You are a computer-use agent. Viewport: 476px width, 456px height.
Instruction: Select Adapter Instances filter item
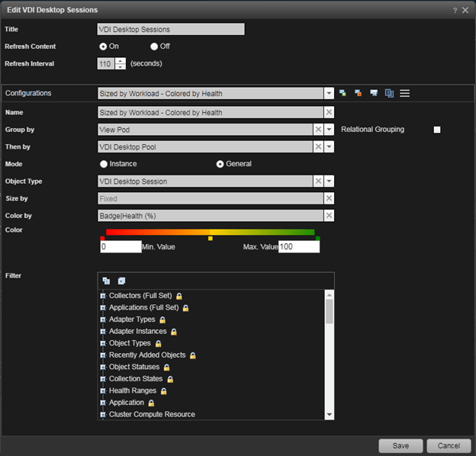click(x=138, y=331)
